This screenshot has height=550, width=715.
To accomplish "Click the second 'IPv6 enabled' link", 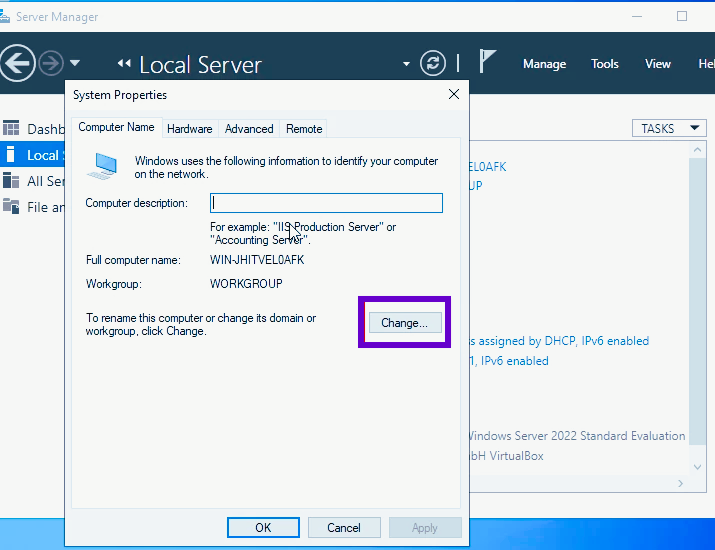I will (509, 361).
